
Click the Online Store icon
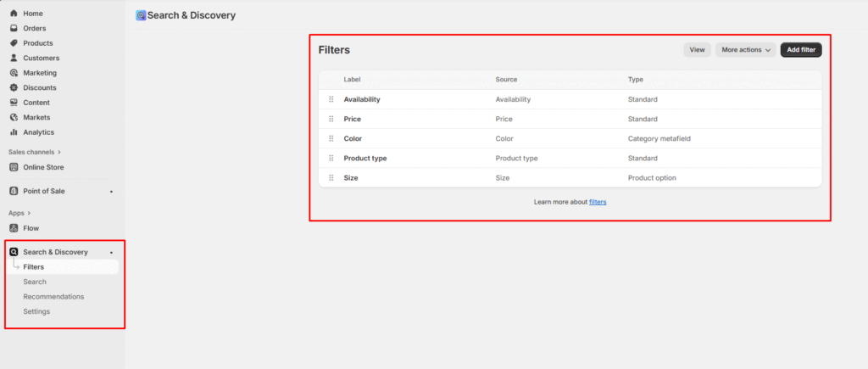(x=14, y=167)
